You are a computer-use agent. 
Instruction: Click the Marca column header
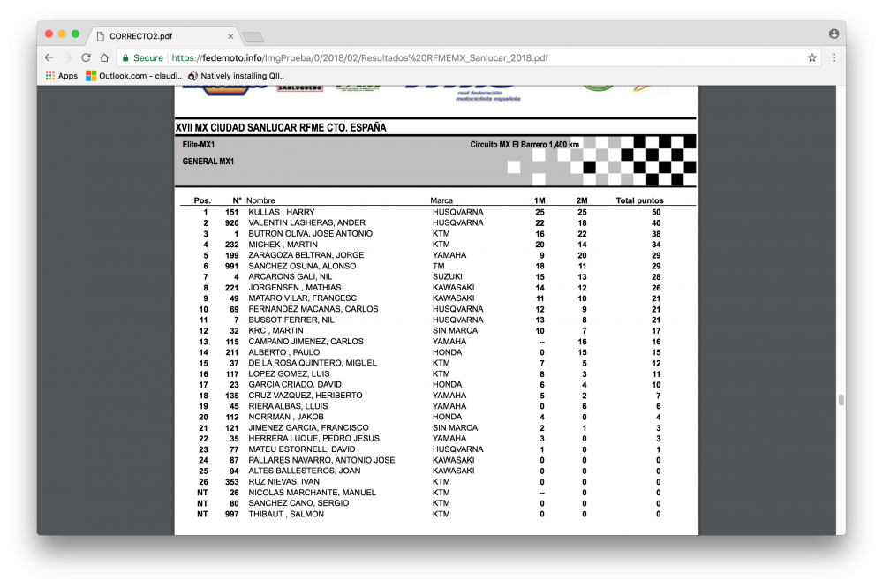click(x=441, y=200)
